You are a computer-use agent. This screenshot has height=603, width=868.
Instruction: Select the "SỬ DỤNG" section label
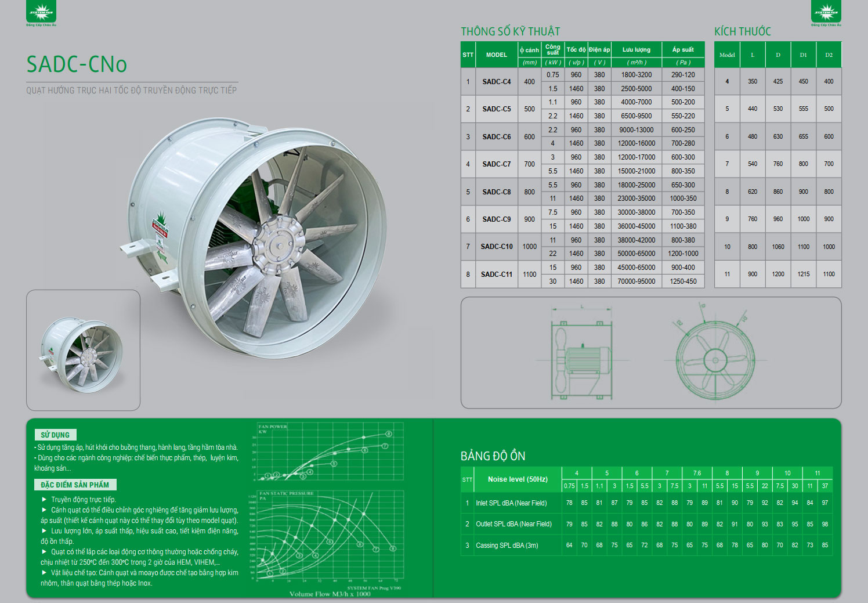55,435
